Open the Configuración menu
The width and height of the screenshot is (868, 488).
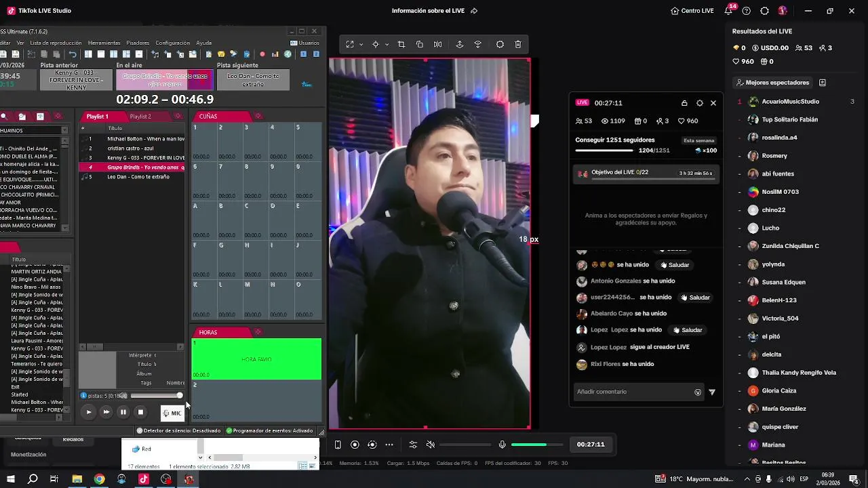tap(172, 43)
